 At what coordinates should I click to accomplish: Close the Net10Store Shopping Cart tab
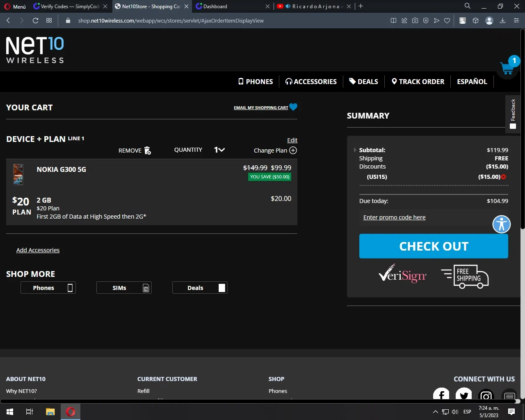187,6
